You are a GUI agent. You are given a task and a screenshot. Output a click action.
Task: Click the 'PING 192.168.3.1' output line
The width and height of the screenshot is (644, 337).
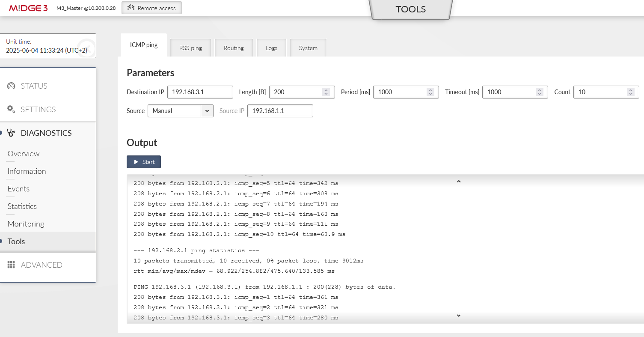click(264, 287)
